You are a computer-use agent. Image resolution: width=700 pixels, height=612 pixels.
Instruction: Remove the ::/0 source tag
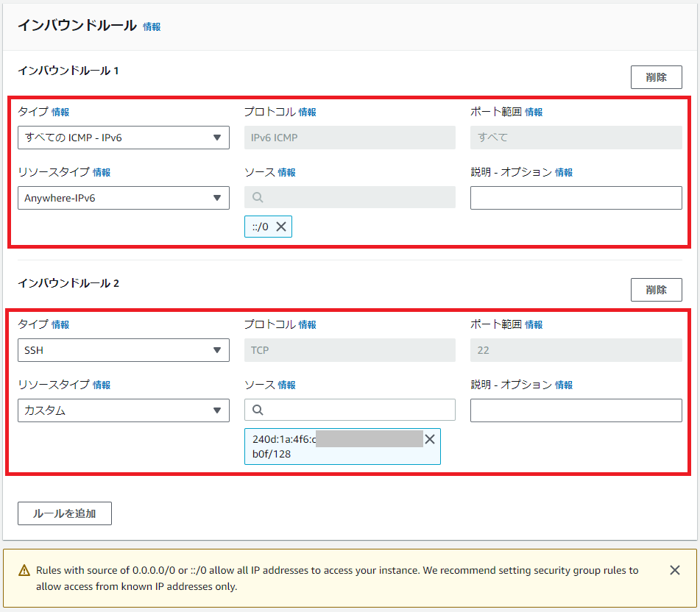tap(280, 227)
